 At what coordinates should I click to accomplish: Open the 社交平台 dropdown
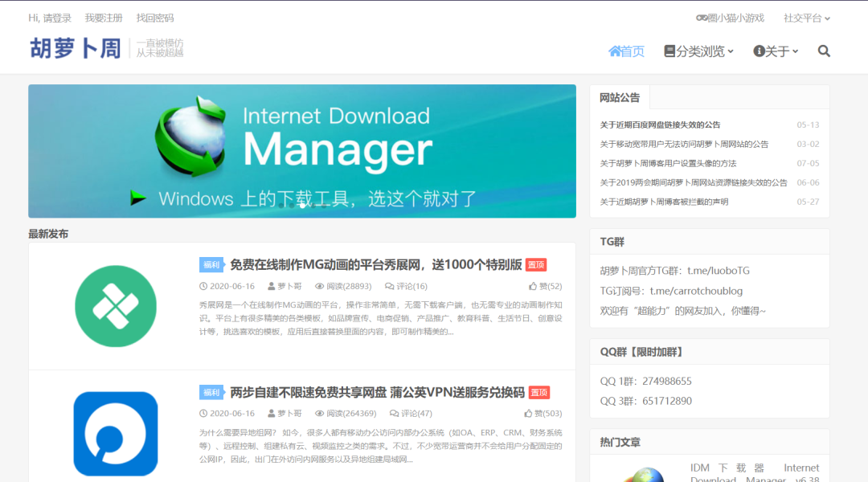[807, 18]
